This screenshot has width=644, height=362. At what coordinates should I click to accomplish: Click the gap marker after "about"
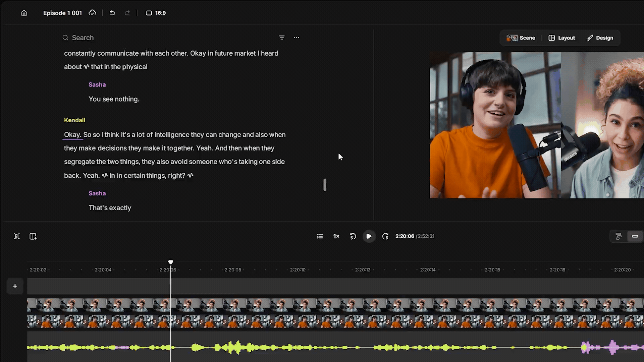86,67
